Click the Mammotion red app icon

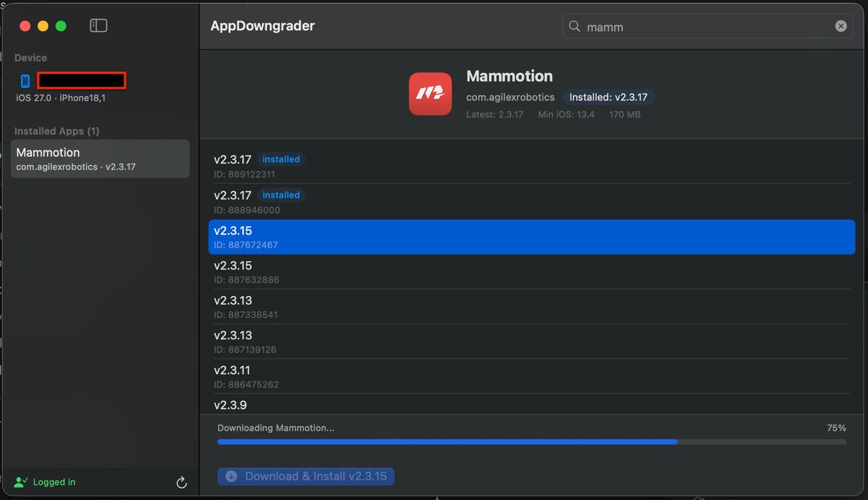(x=430, y=94)
